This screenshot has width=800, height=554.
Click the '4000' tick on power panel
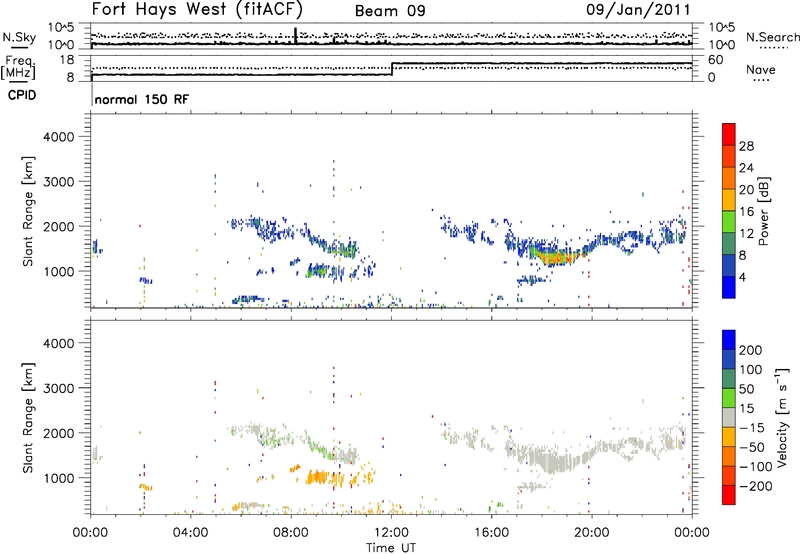(58, 137)
